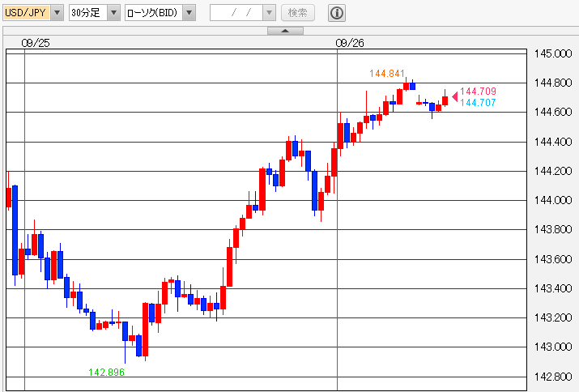Click the 09/26 date label
The width and height of the screenshot is (579, 392).
[x=350, y=43]
